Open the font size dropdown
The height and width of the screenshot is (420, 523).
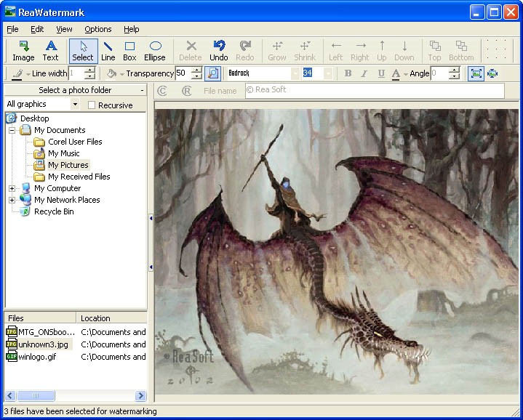(329, 73)
